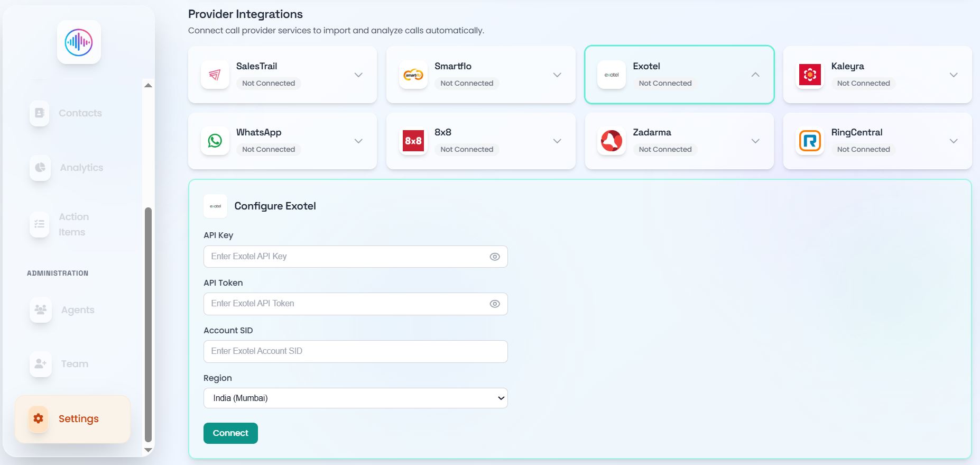Expand the Smartflo provider card
The height and width of the screenshot is (465, 980).
tap(557, 75)
